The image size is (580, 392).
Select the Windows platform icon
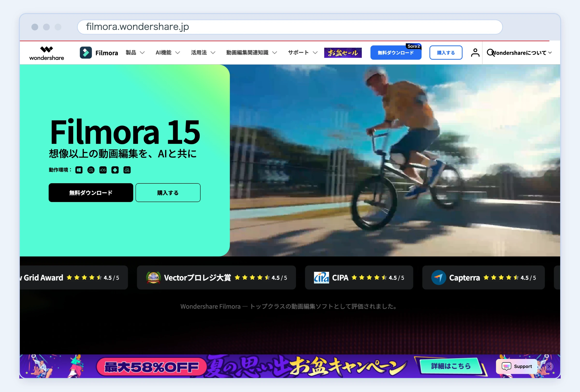(x=79, y=170)
